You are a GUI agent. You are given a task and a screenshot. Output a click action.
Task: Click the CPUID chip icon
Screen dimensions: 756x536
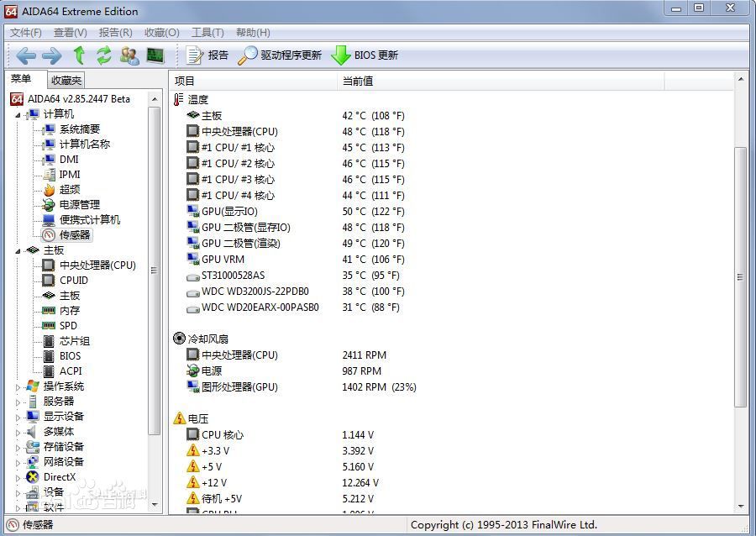49,280
